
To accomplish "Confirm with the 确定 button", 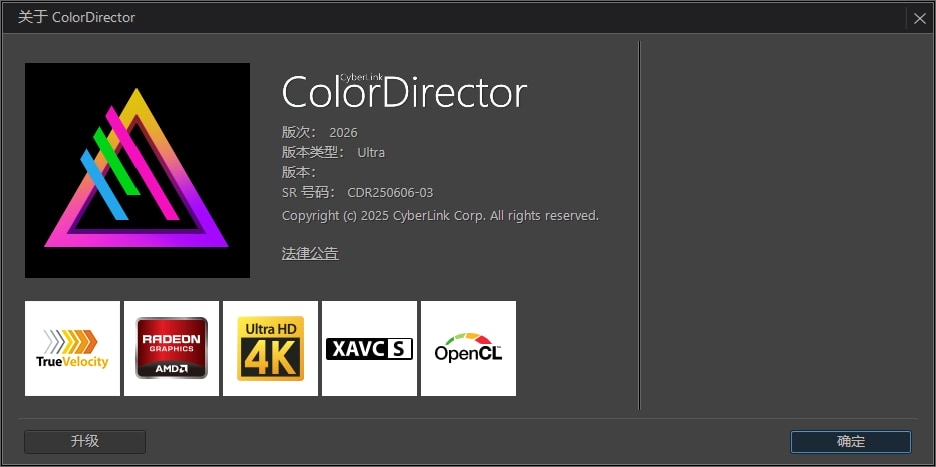I will [x=851, y=442].
